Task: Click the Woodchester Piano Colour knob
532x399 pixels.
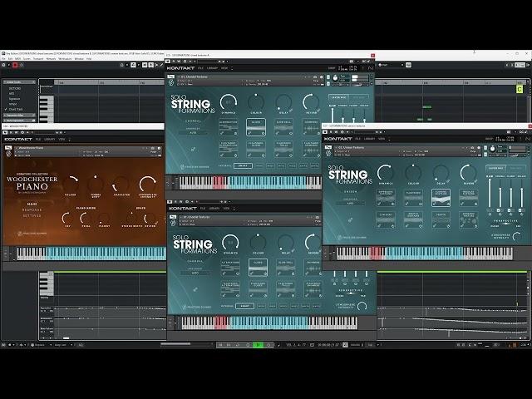Action: [x=71, y=183]
